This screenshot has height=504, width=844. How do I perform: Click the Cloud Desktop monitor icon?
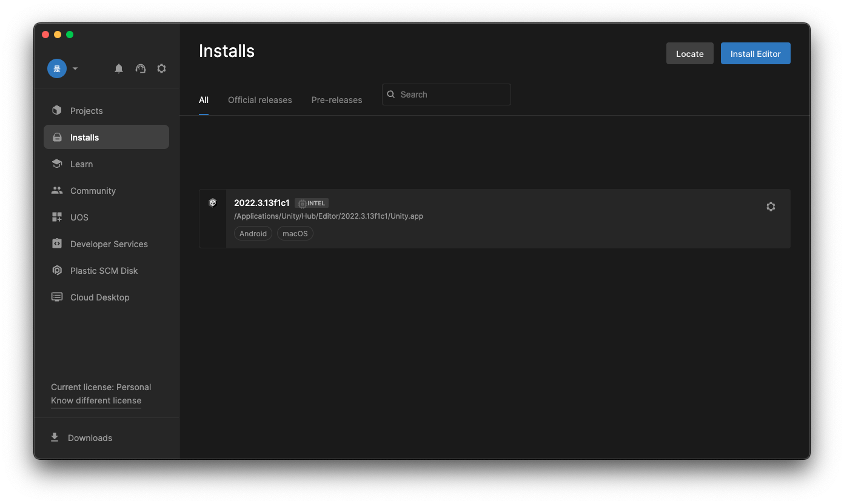pyautogui.click(x=57, y=297)
